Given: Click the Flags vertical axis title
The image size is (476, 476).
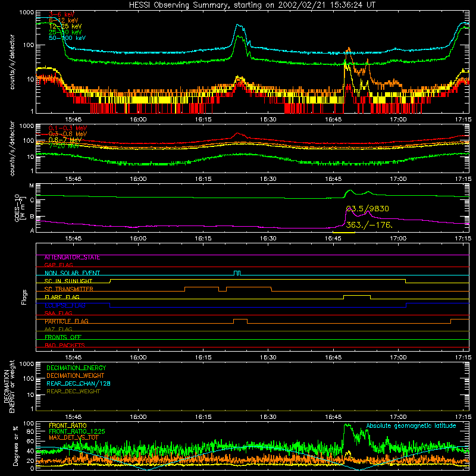Looking at the screenshot, I should (x=24, y=297).
